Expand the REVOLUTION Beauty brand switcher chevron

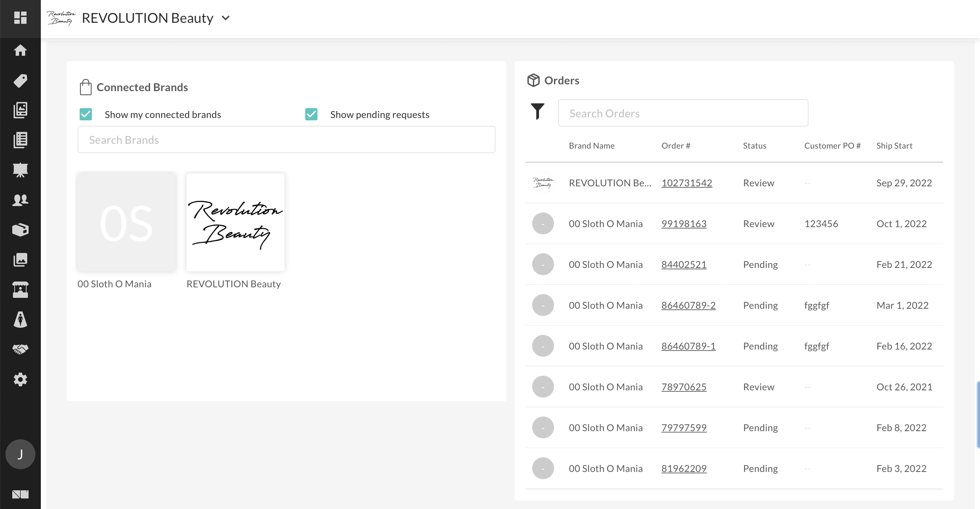coord(226,18)
